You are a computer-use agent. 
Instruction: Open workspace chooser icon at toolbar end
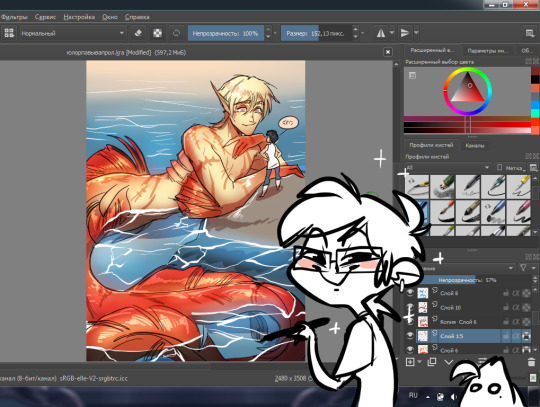pos(530,33)
